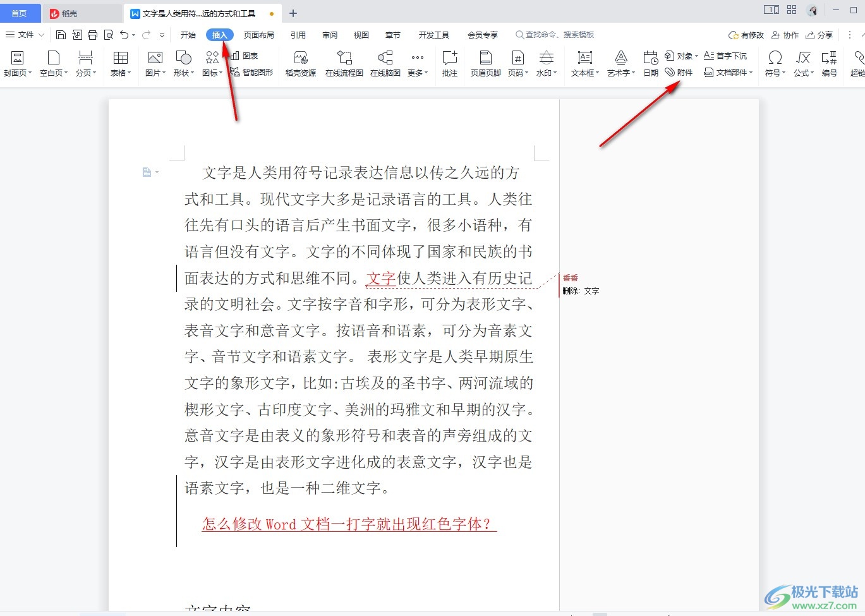The image size is (865, 616).
Task: Open 页眉页脚 header and footer
Action: coord(485,64)
